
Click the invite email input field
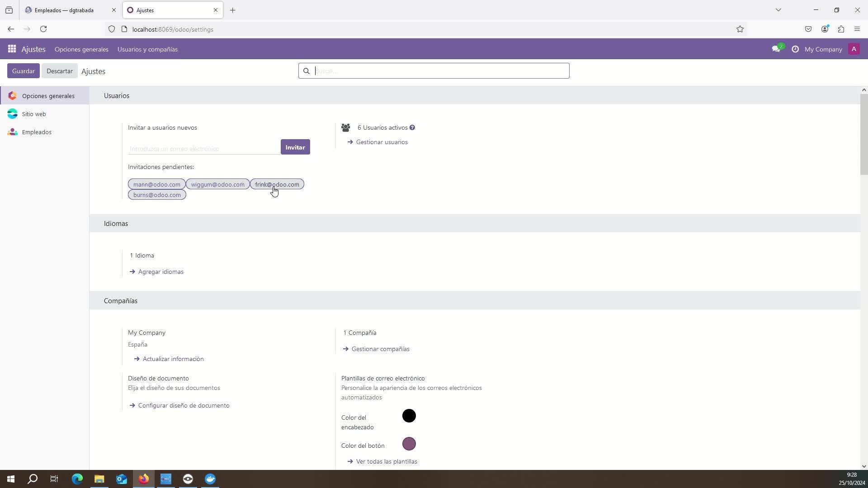point(203,149)
